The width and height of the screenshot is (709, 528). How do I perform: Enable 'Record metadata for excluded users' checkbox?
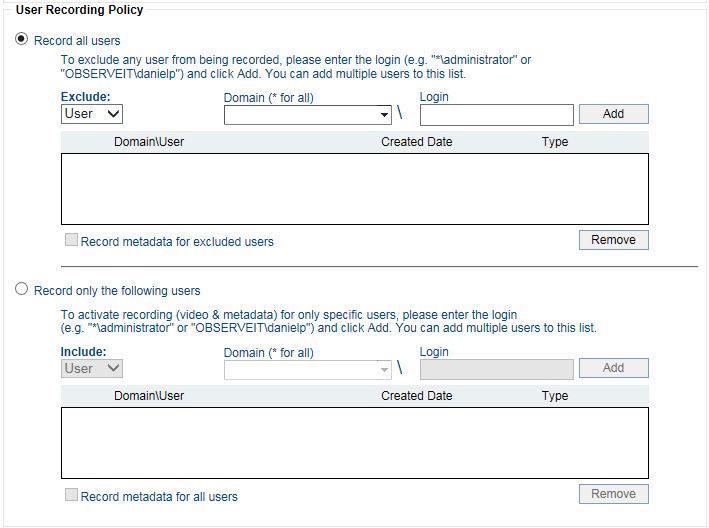tap(71, 241)
